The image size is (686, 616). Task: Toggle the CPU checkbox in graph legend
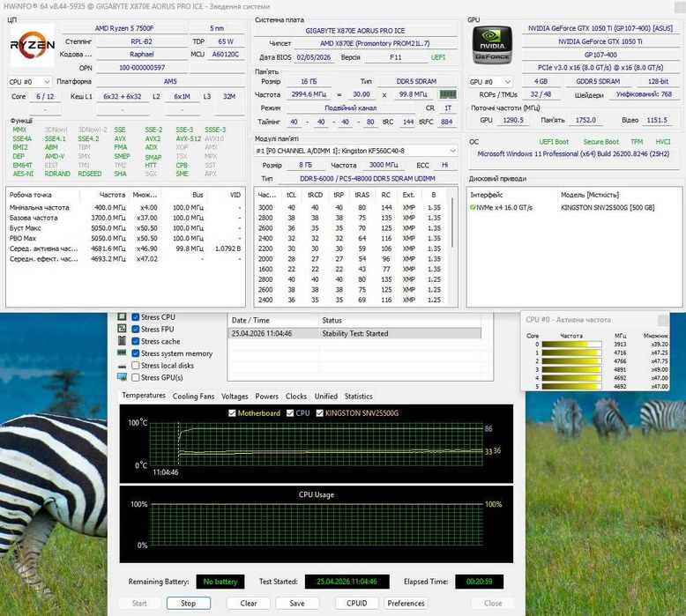click(289, 412)
